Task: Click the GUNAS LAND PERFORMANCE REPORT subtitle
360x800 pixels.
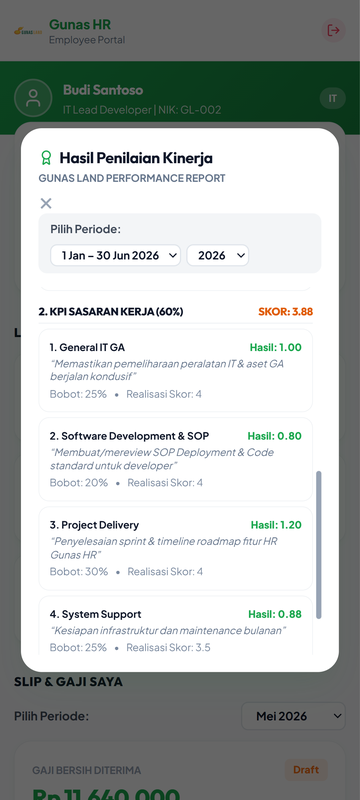Action: (x=132, y=179)
